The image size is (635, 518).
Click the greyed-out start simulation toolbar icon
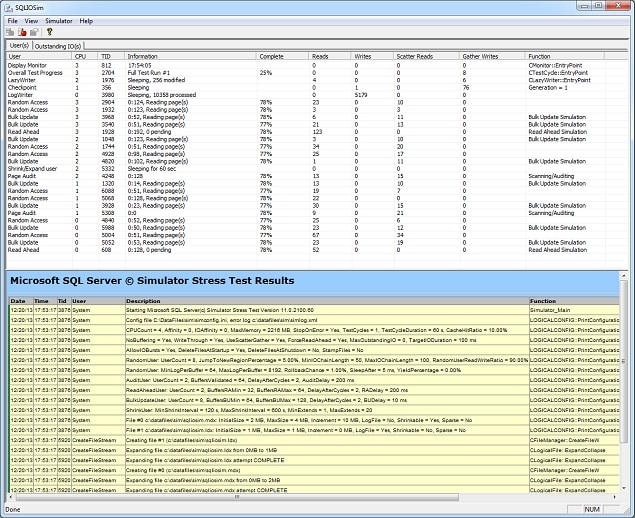[10, 32]
